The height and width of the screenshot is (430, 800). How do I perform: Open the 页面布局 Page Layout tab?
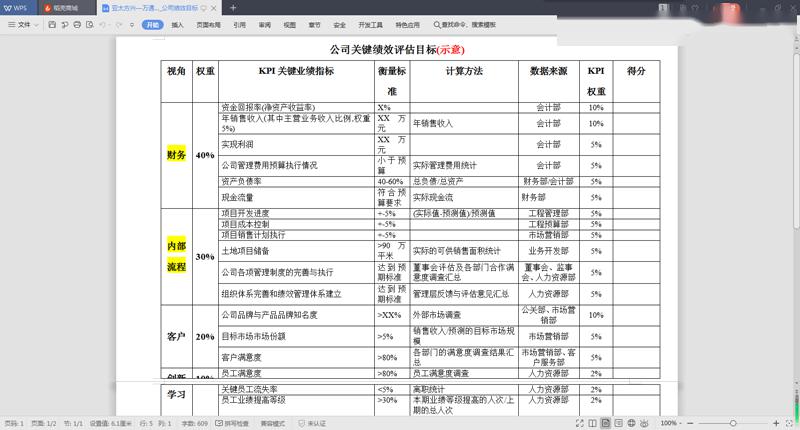coord(208,24)
